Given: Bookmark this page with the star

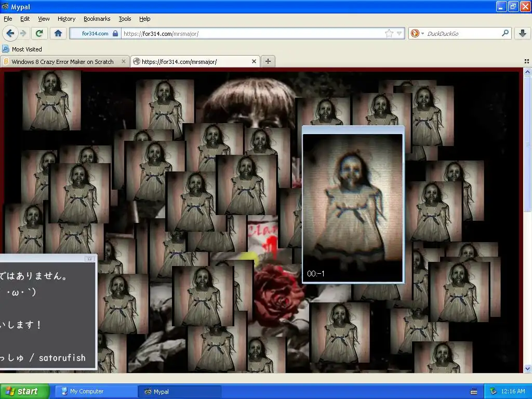Looking at the screenshot, I should pos(389,33).
